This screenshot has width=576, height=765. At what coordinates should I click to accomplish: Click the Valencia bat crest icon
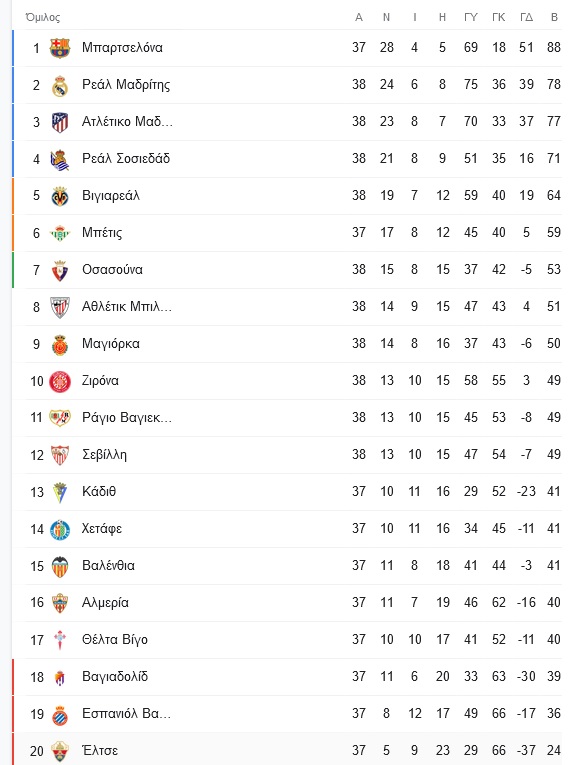pos(60,566)
